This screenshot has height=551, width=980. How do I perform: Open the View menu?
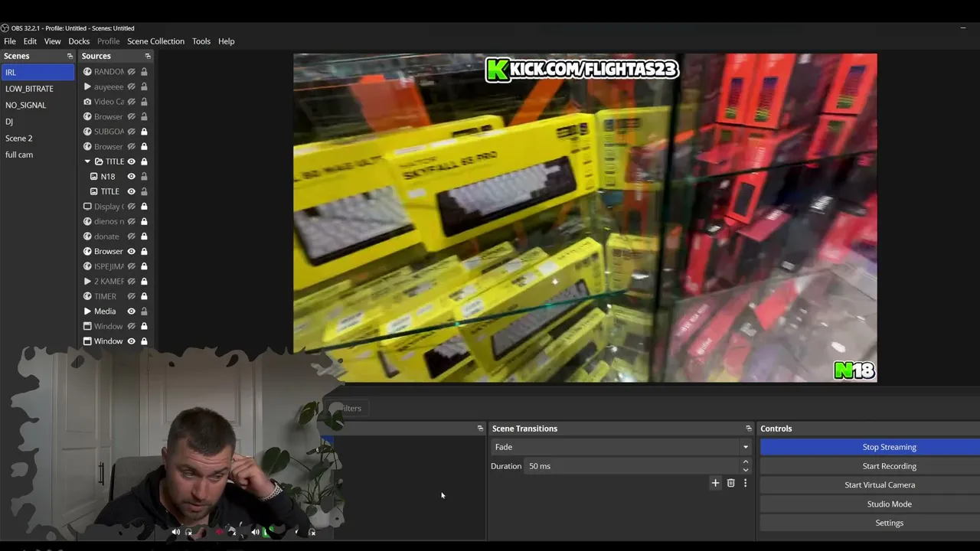pyautogui.click(x=52, y=41)
